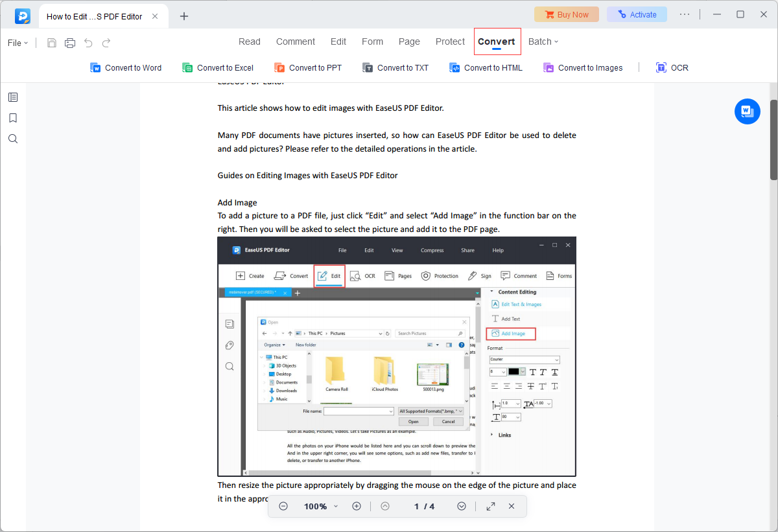Convert the PDF to PPT

click(308, 67)
